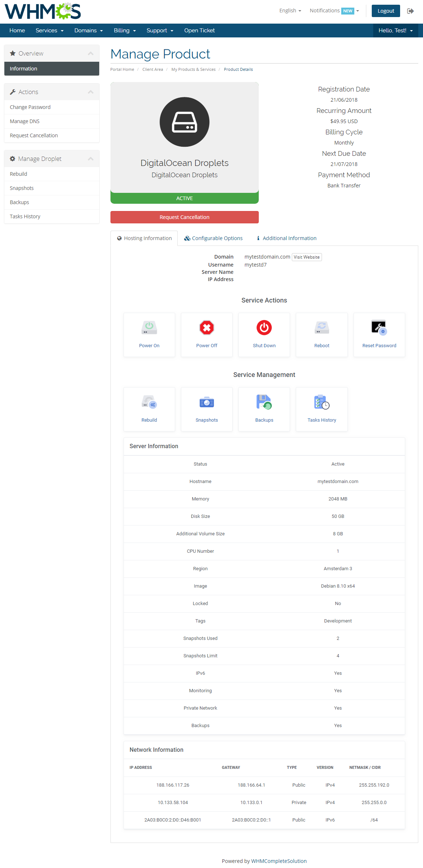The image size is (423, 868).
Task: Click the Development tags value
Action: tap(338, 621)
